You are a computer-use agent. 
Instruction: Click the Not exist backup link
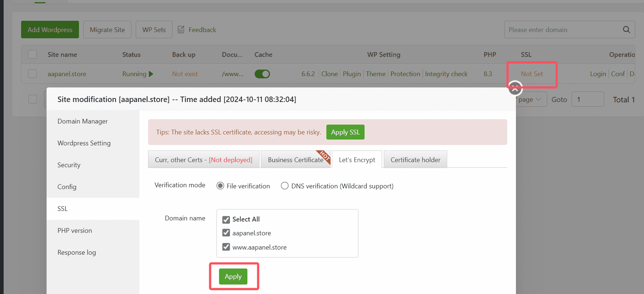(x=185, y=74)
